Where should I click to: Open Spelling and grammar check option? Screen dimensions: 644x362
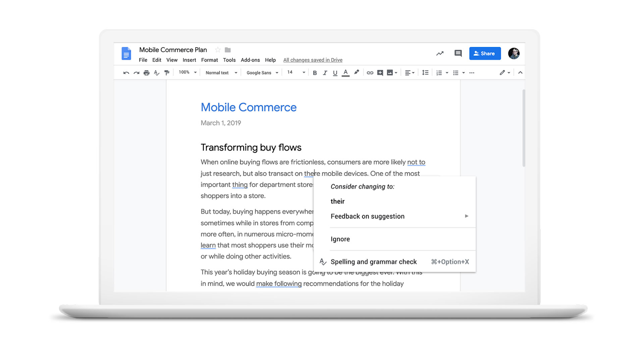tap(395, 262)
